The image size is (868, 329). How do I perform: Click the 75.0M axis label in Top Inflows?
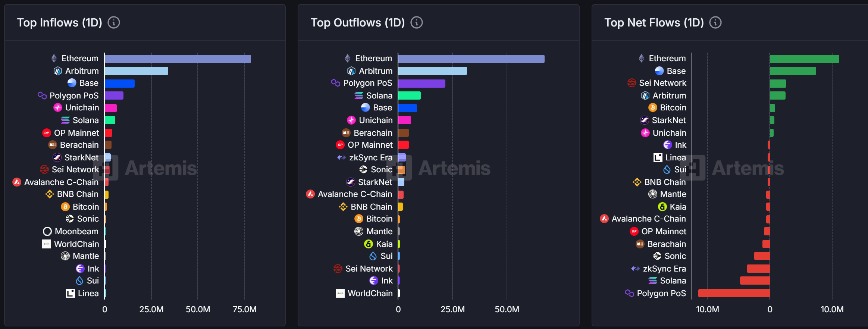(x=245, y=309)
